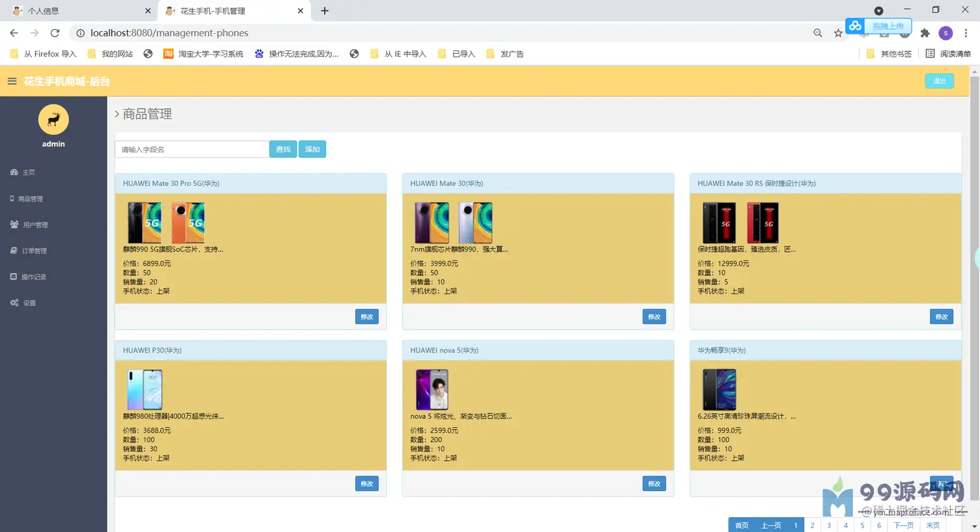Click the 华为畅享9(华为) card title
The height and width of the screenshot is (532, 980).
point(721,351)
